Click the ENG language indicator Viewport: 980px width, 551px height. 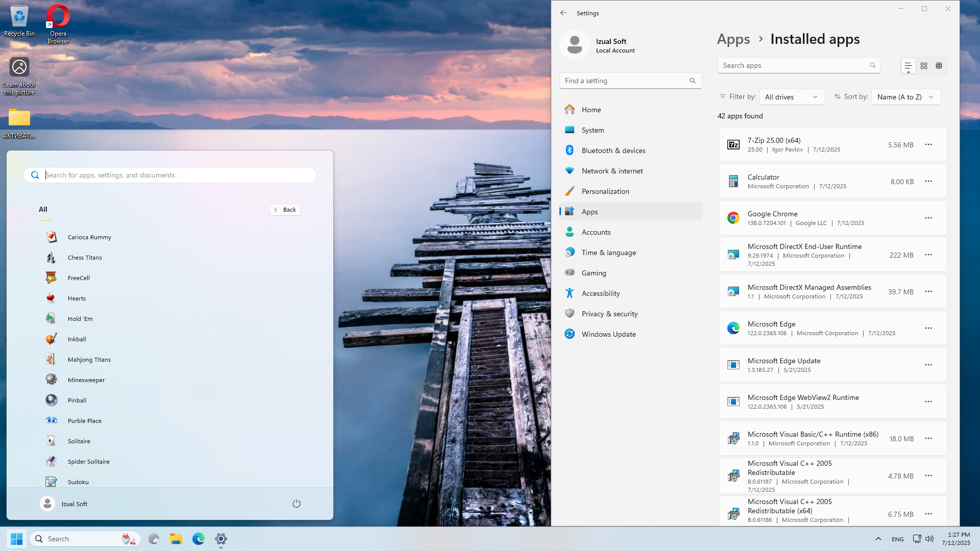pyautogui.click(x=898, y=539)
